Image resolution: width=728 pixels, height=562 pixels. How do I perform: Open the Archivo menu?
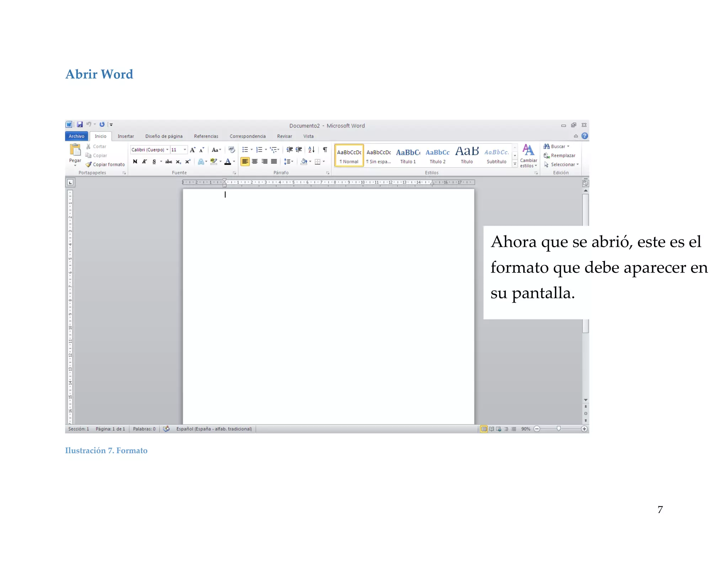pos(76,136)
